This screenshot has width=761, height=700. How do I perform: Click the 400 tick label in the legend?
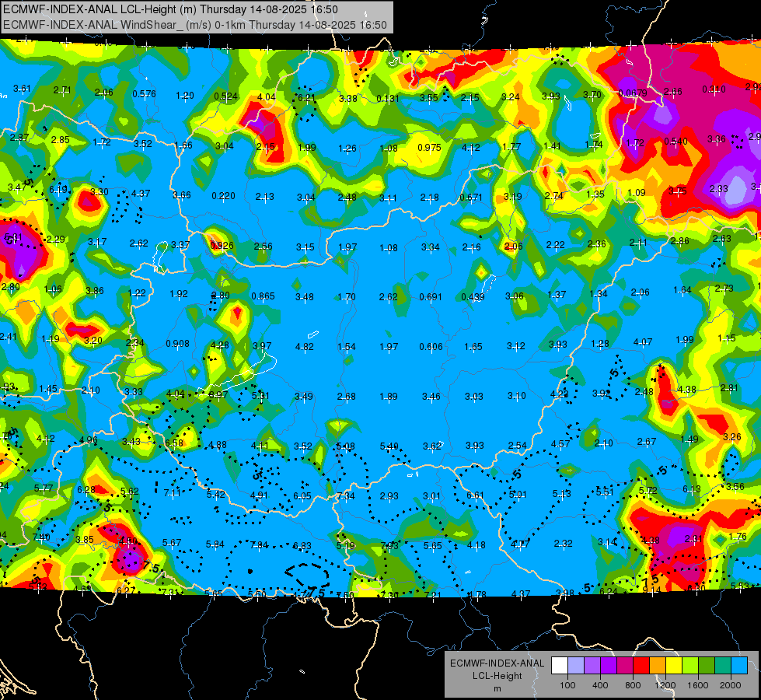[x=600, y=685]
